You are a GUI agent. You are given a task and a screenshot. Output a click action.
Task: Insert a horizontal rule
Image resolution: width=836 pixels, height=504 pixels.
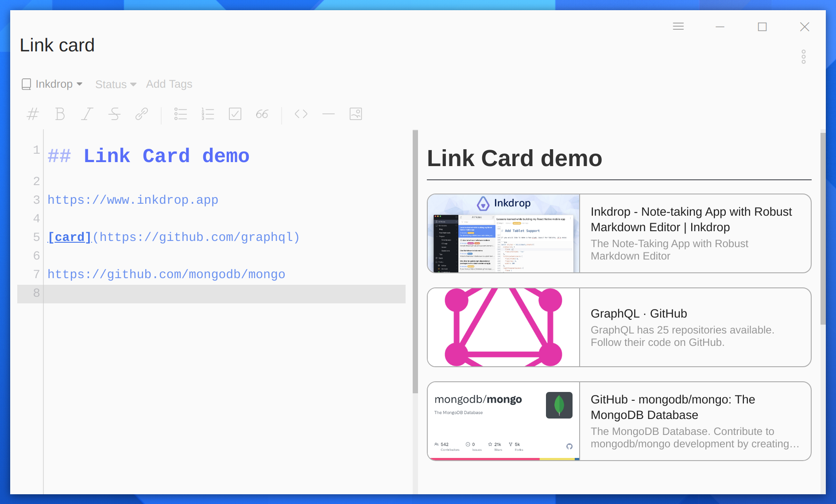pos(329,114)
